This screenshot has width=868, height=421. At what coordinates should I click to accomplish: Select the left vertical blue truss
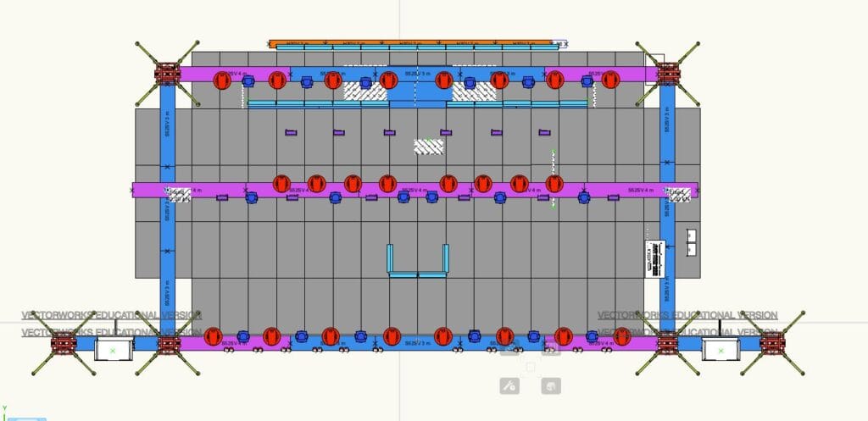pos(167,203)
